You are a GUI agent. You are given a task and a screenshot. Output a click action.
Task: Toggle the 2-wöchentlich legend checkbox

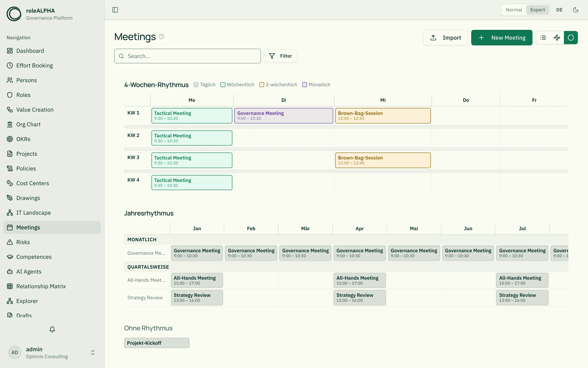coord(262,85)
